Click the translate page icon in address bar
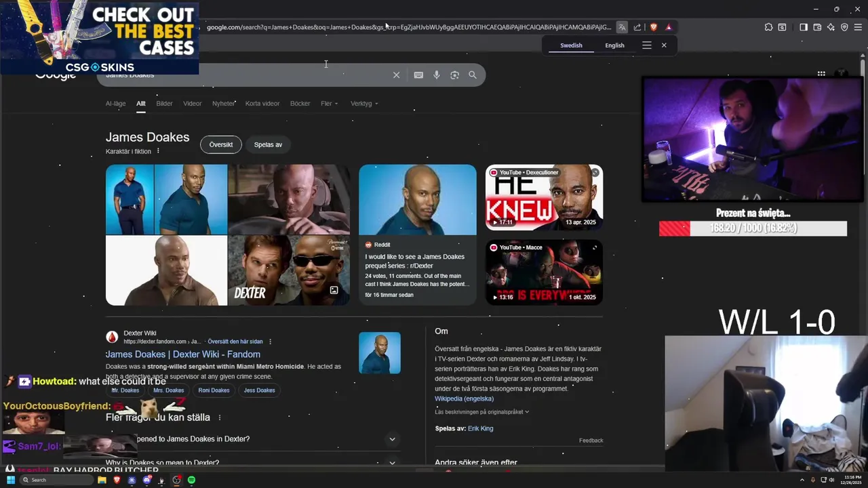This screenshot has height=488, width=868. coord(622,27)
